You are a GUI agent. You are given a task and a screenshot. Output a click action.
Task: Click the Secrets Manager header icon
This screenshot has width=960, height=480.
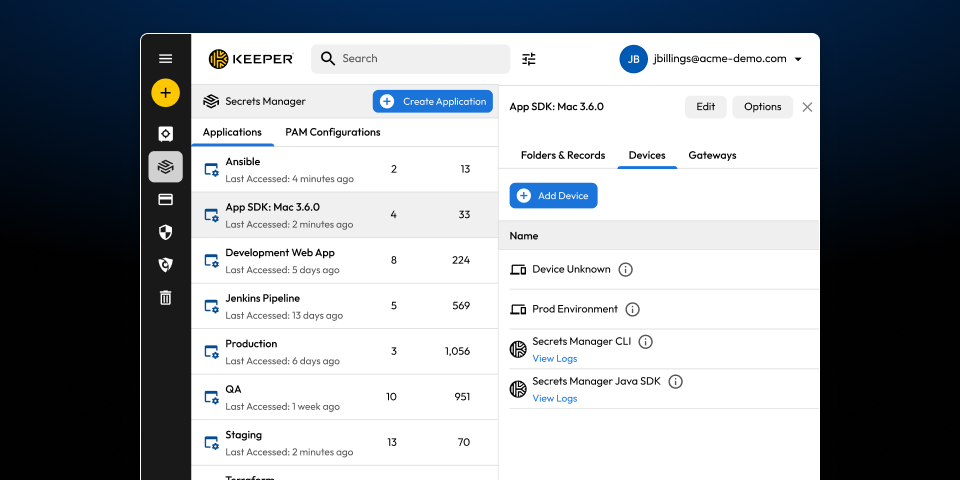(211, 102)
